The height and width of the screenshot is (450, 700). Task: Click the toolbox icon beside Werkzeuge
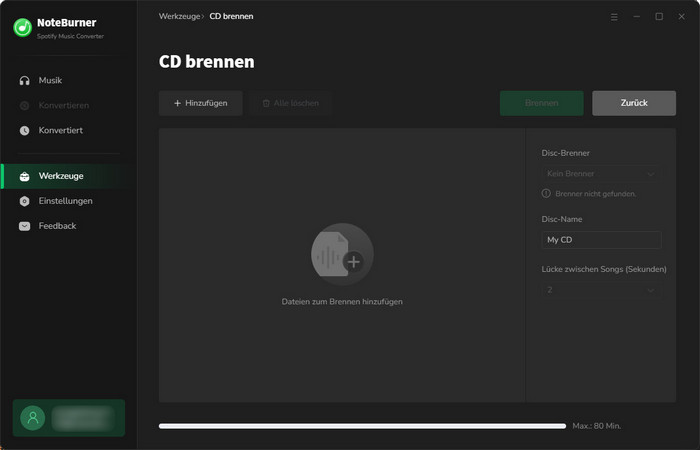pyautogui.click(x=25, y=176)
